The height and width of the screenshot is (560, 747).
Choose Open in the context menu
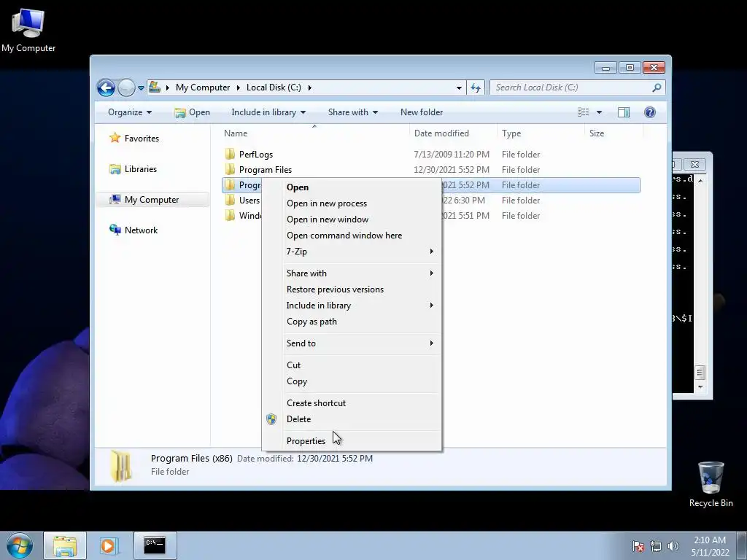tap(352, 187)
